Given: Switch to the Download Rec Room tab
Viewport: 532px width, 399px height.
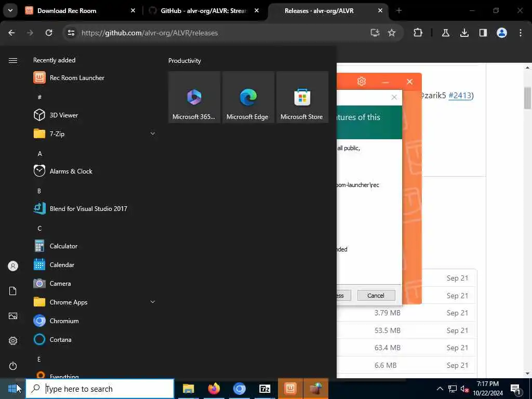Looking at the screenshot, I should (81, 11).
